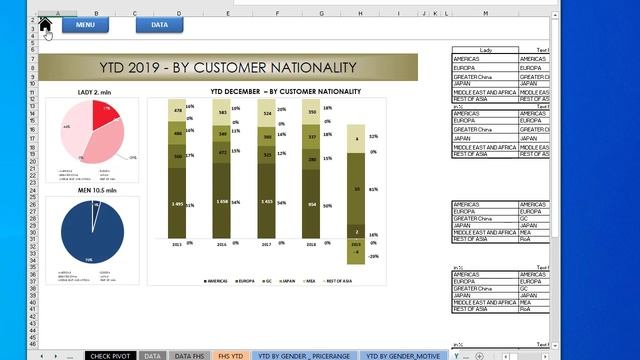The image size is (640, 360).
Task: Click the blue MEN 10.5 mln pie chart
Action: (x=92, y=232)
